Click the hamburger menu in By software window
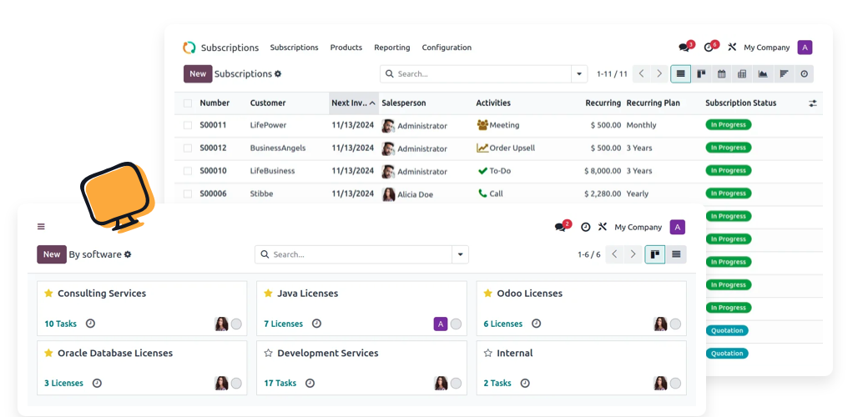Viewport: 868px width, 417px height. coord(41,226)
